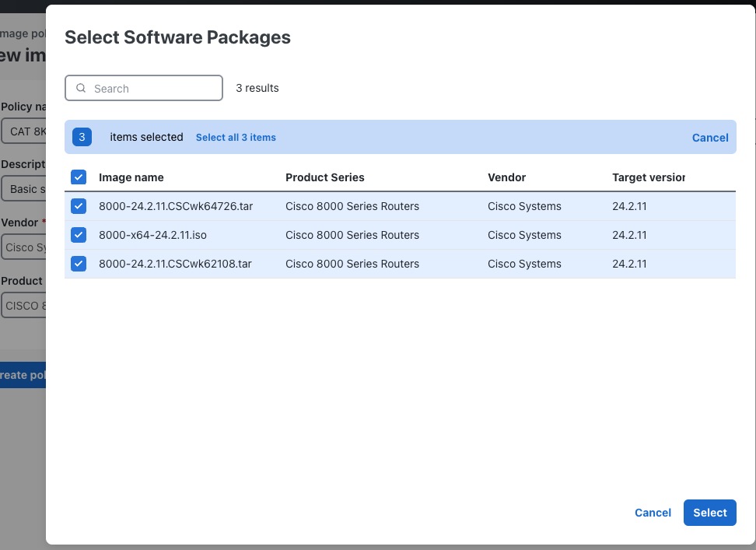The height and width of the screenshot is (550, 756).
Task: Uncheck the 8000-24.2.11.CSCwk64726.tar package
Action: 79,206
